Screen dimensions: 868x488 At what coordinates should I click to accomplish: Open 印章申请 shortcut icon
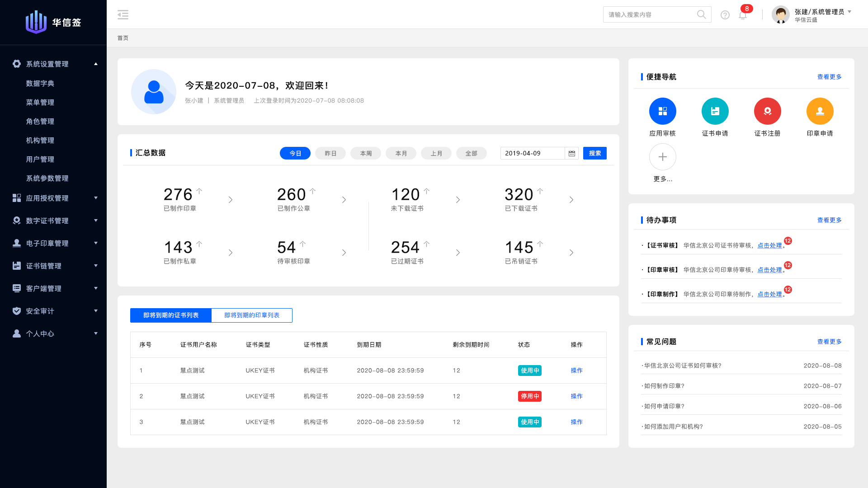(x=820, y=111)
